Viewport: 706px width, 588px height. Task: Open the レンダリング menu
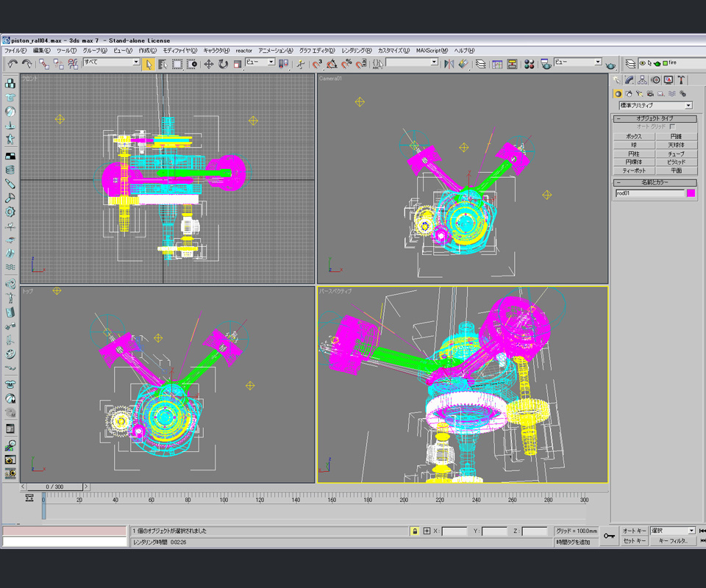pos(357,50)
